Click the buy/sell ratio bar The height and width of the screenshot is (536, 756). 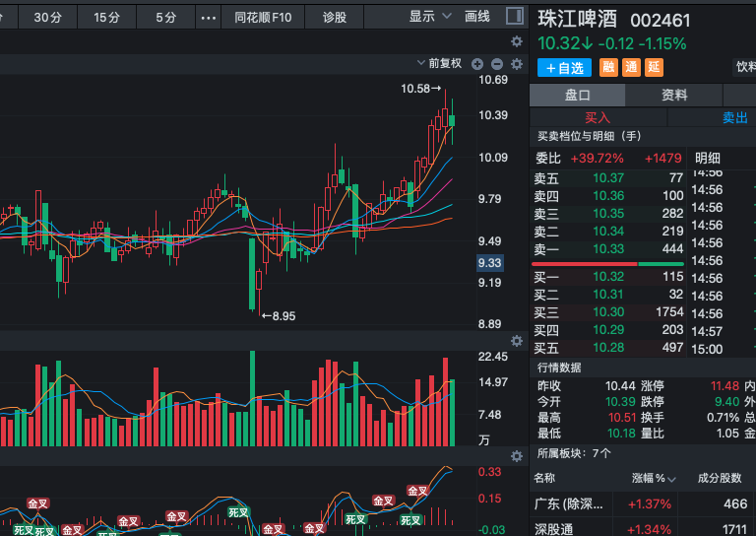click(607, 264)
